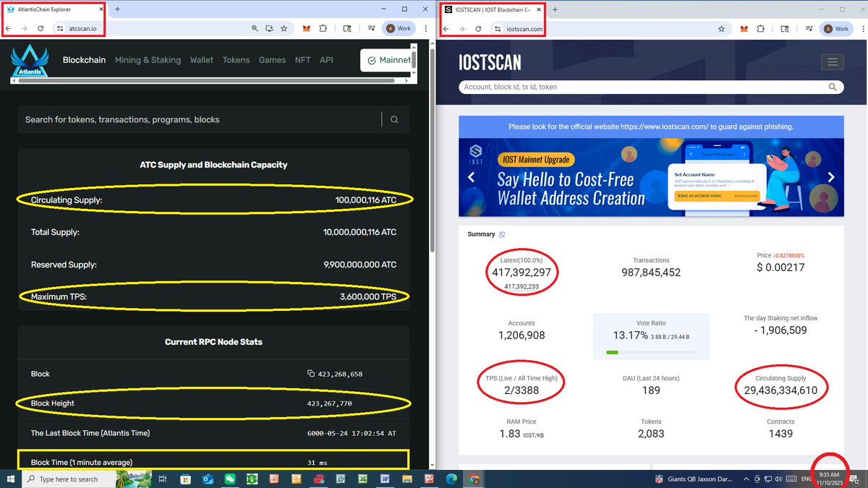Show next banner slide with the right arrow
Screen dimensions: 868x488
tap(831, 177)
